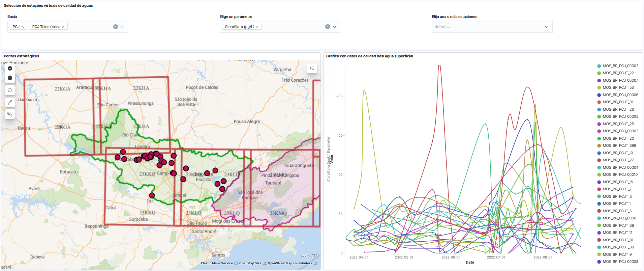Viewport: 644px width, 271px height.
Task: Click the MOS_BR_PCJ_00007 color dot
Action: [599, 80]
